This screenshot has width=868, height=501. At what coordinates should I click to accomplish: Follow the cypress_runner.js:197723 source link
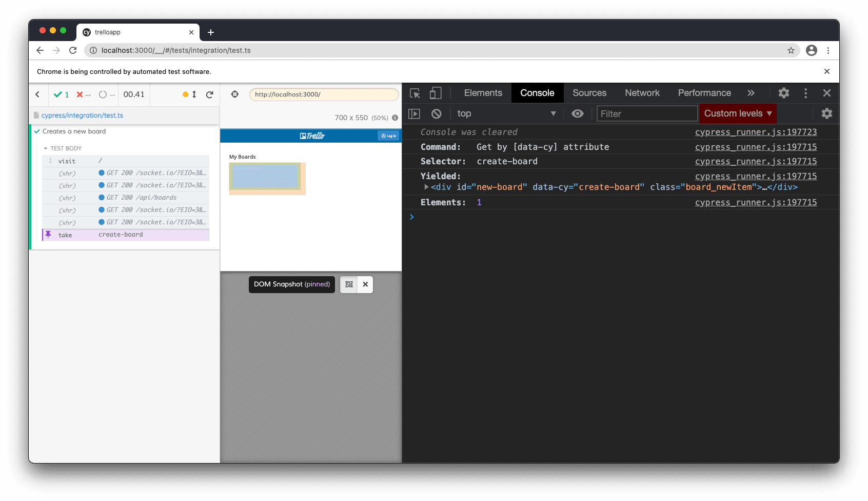(x=756, y=132)
